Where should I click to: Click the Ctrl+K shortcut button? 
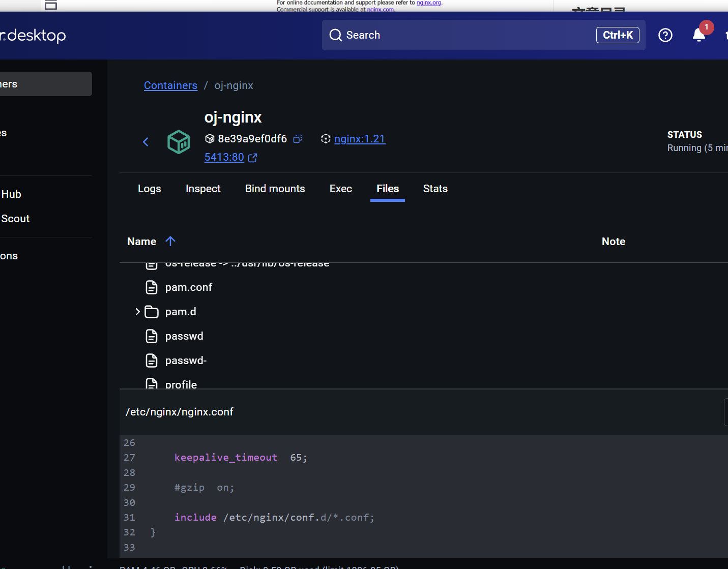coord(618,35)
